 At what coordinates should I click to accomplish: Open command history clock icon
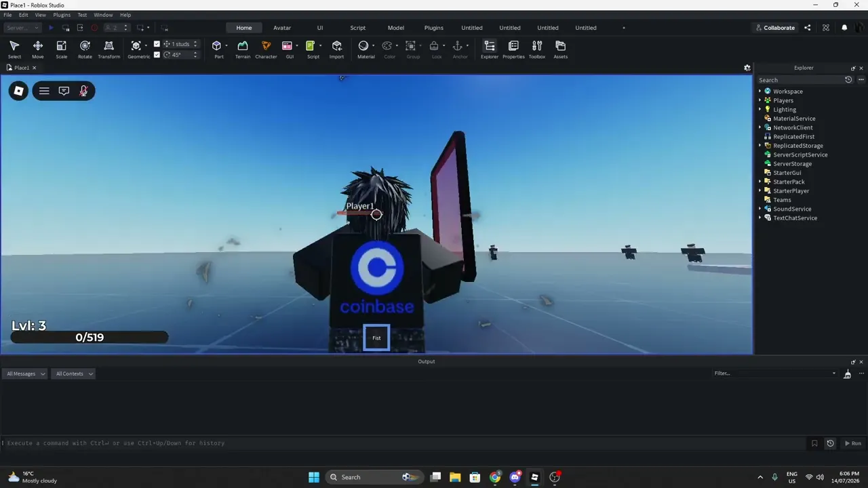tap(830, 443)
